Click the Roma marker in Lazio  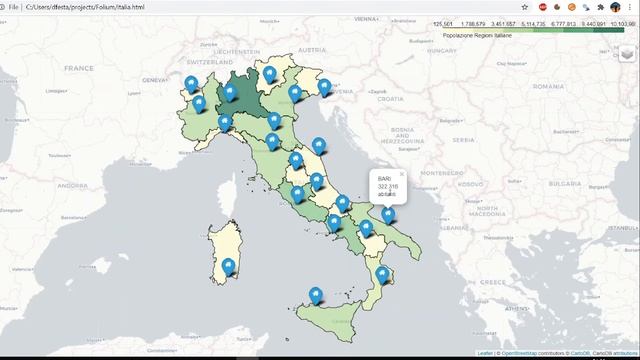coord(298,194)
